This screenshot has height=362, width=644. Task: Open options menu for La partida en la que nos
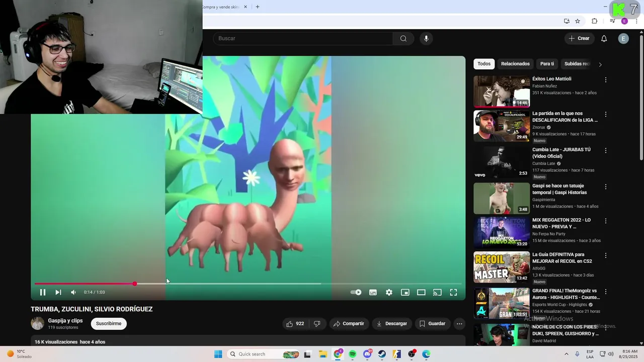pos(606,114)
